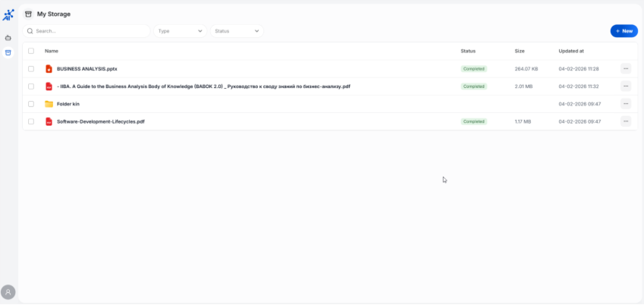Click the BUSINESS ANALYSIS.pptx file icon

49,69
